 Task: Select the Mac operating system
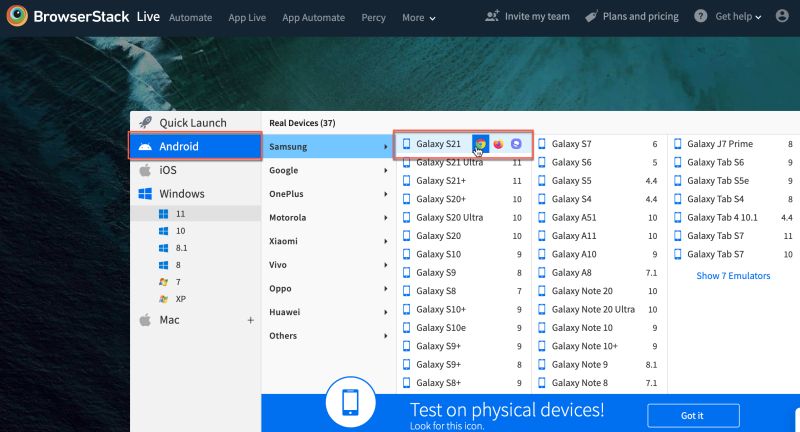(x=195, y=320)
